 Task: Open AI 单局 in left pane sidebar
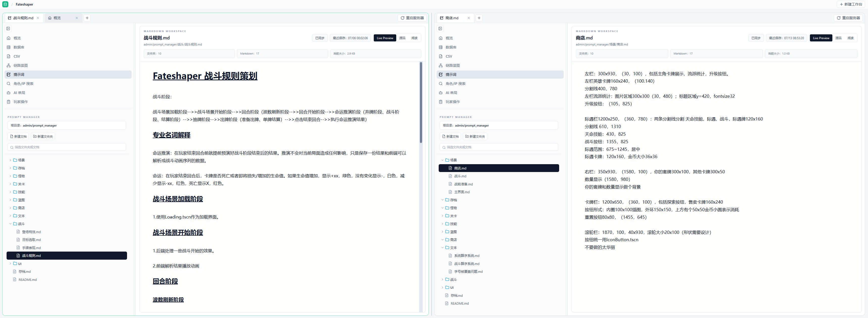(68, 93)
